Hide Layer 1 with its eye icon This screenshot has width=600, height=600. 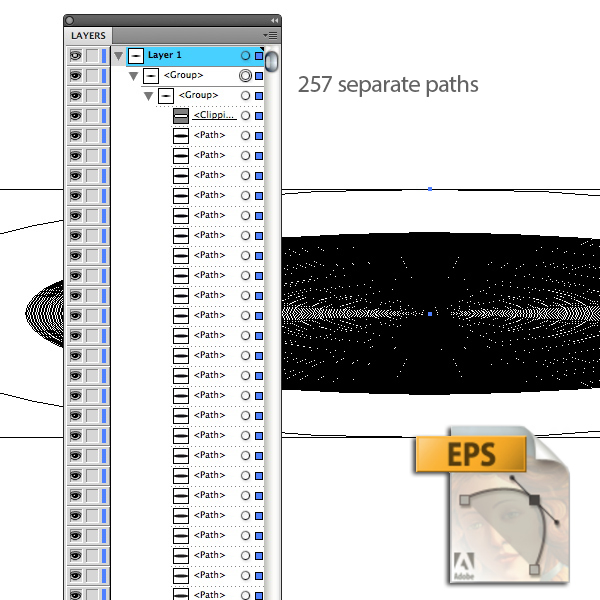[75, 56]
